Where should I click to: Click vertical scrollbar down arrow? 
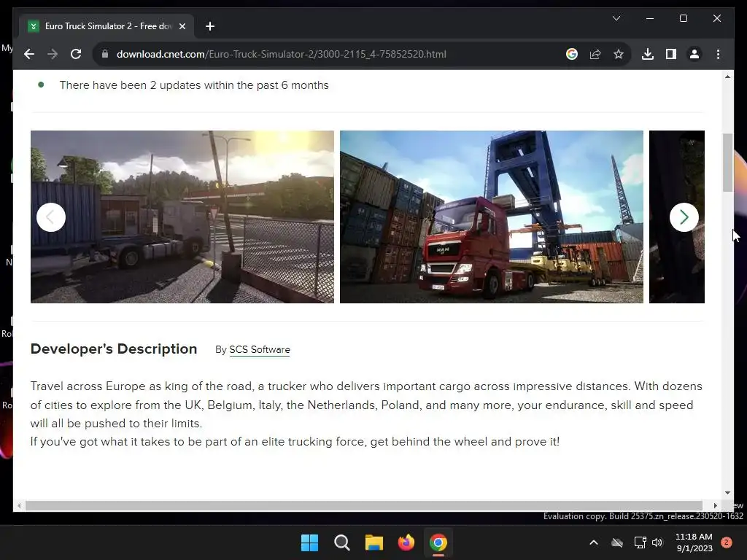(727, 493)
